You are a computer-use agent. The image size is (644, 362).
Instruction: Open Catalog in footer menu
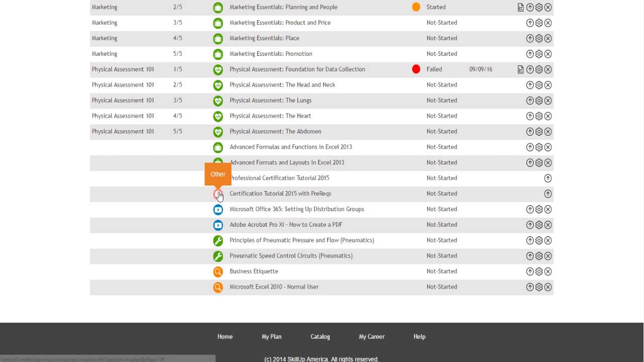[x=320, y=337]
